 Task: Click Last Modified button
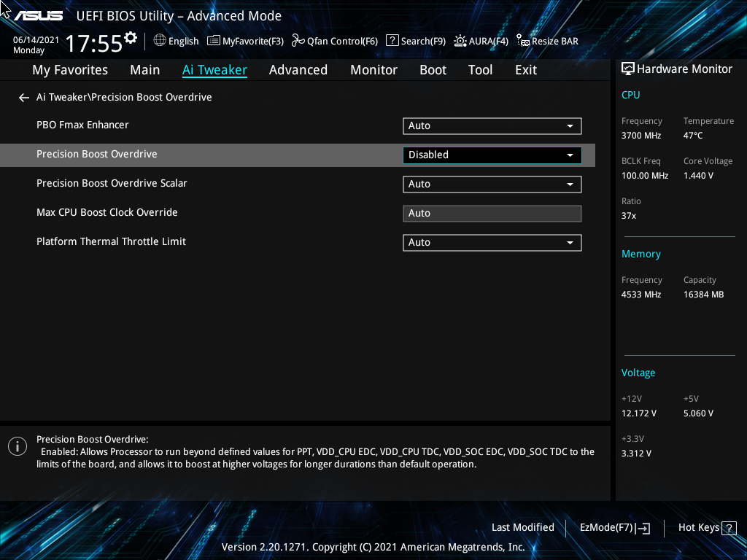(x=522, y=528)
